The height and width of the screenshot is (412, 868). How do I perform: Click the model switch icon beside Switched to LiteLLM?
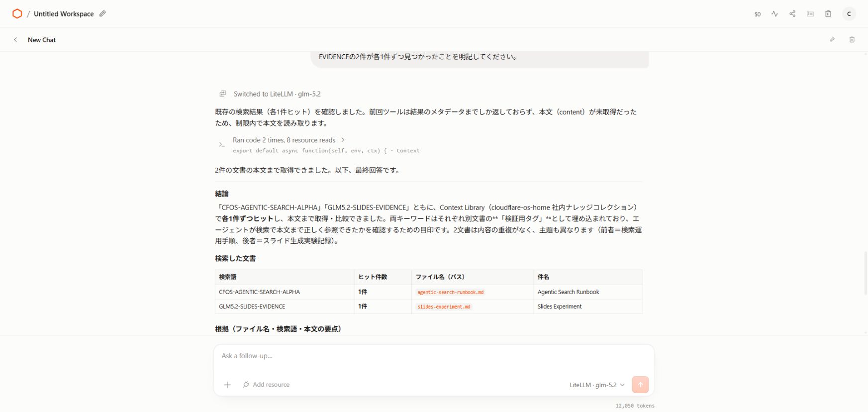coord(223,94)
